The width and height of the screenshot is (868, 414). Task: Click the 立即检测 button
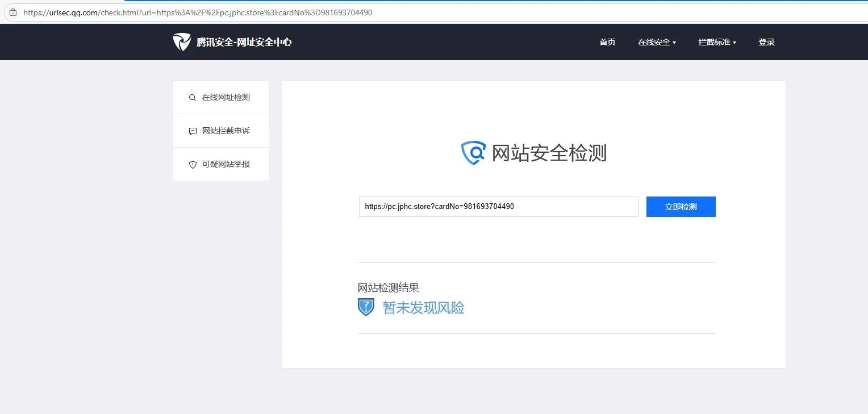[x=681, y=207]
